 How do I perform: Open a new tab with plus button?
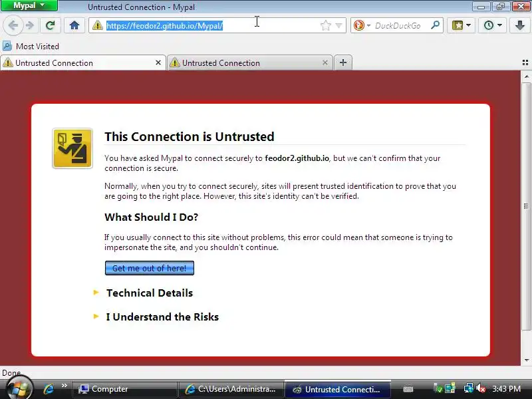click(343, 63)
